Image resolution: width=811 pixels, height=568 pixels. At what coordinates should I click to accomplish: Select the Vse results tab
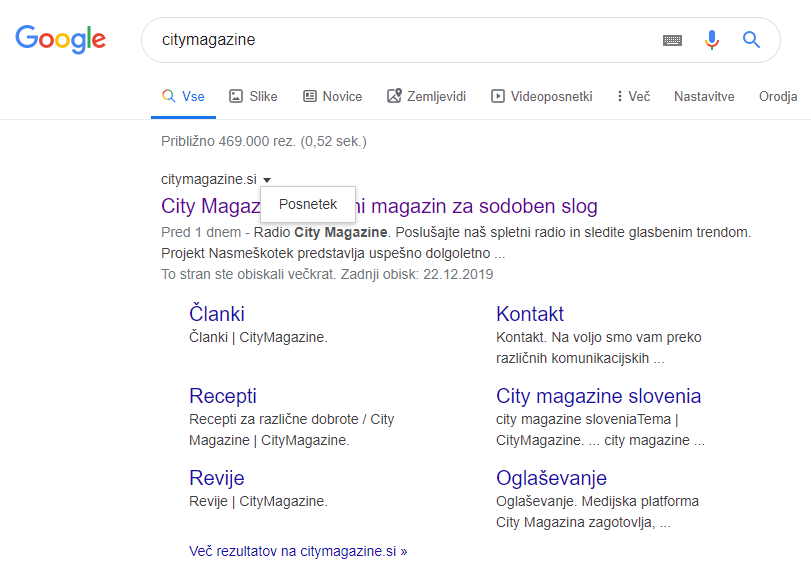(x=183, y=96)
